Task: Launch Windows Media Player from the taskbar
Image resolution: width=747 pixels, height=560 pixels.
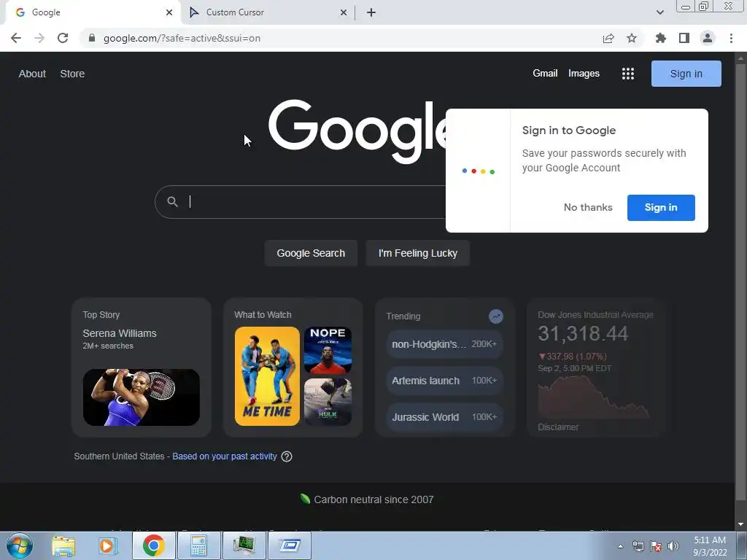Action: (108, 545)
